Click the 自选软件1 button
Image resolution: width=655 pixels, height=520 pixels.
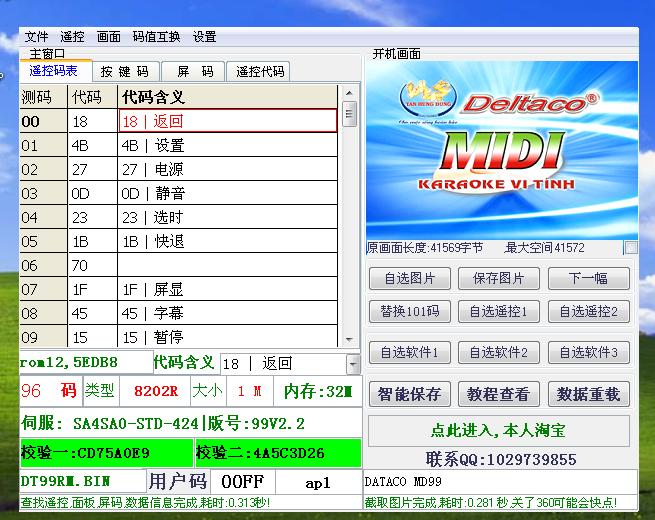click(x=410, y=353)
